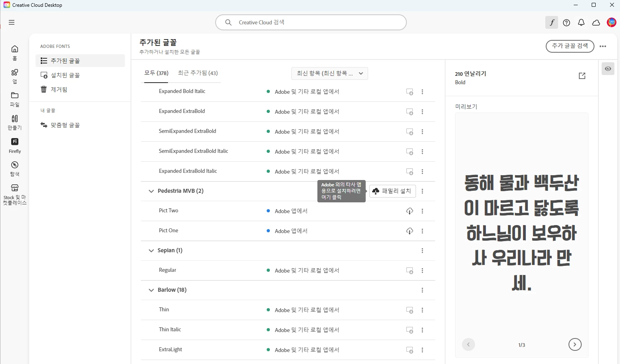The width and height of the screenshot is (620, 364).
Task: Collapse the Barlow (18) family
Action: (151, 290)
